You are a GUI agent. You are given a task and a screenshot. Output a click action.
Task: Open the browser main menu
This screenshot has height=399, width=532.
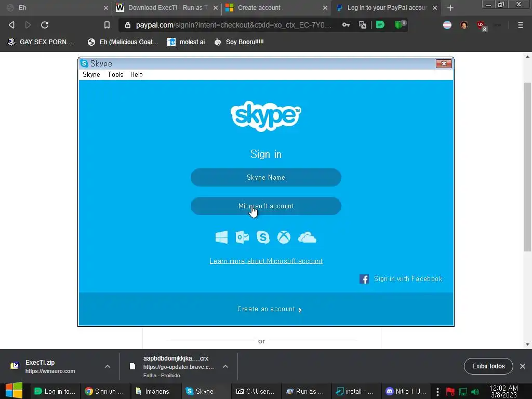pyautogui.click(x=520, y=25)
